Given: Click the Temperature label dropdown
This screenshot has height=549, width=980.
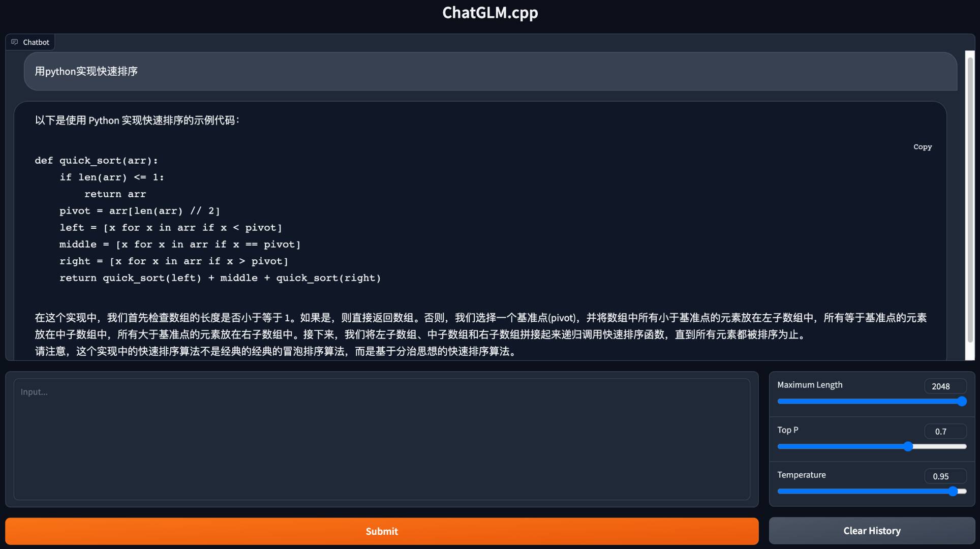Looking at the screenshot, I should click(x=802, y=474).
